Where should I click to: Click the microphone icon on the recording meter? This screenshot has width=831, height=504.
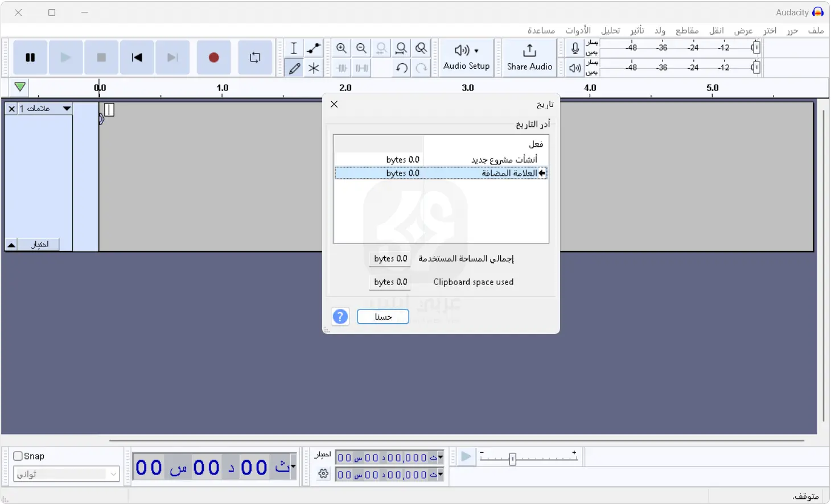pos(574,48)
